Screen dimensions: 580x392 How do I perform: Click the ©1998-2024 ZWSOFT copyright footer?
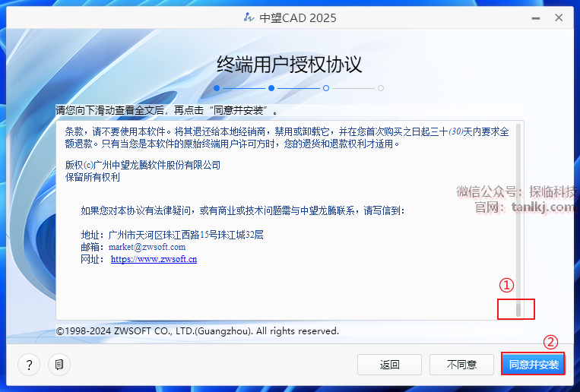198,331
